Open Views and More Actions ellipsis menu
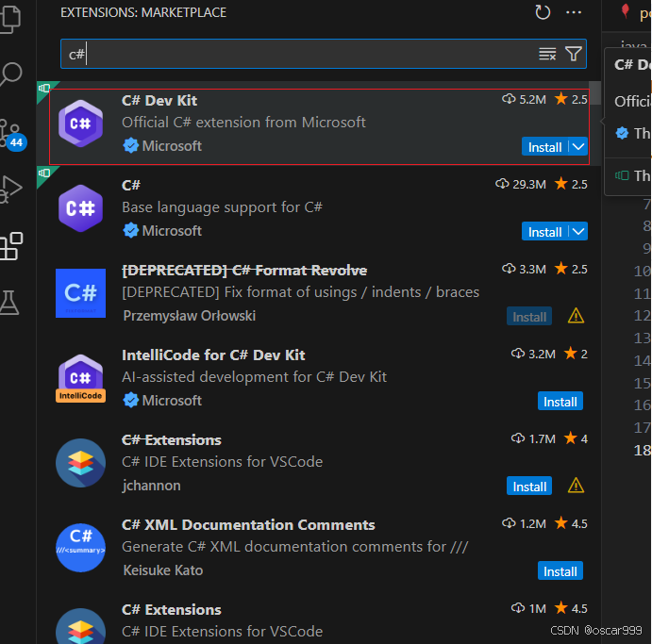 click(x=574, y=12)
